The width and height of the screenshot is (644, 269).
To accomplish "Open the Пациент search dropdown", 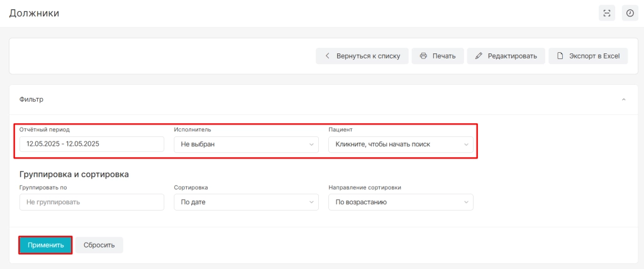I will (401, 145).
